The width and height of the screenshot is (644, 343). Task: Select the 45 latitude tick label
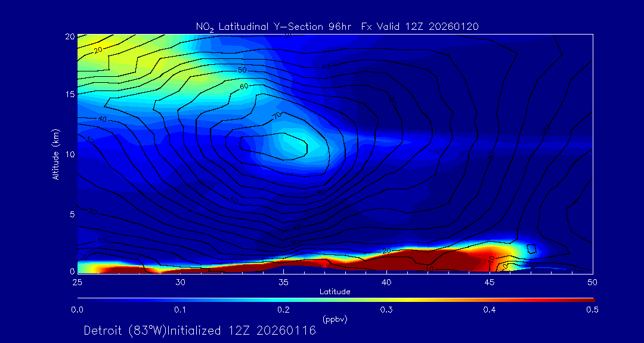[490, 281]
